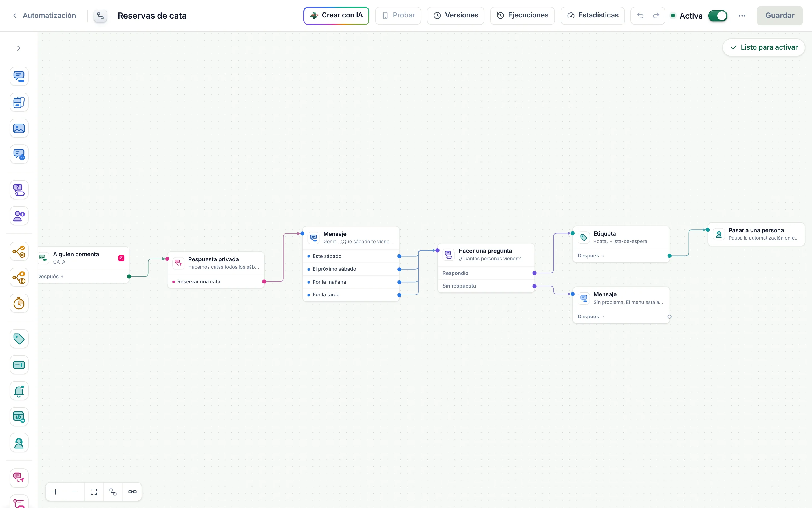Open the Ejecuciones panel

click(x=522, y=16)
